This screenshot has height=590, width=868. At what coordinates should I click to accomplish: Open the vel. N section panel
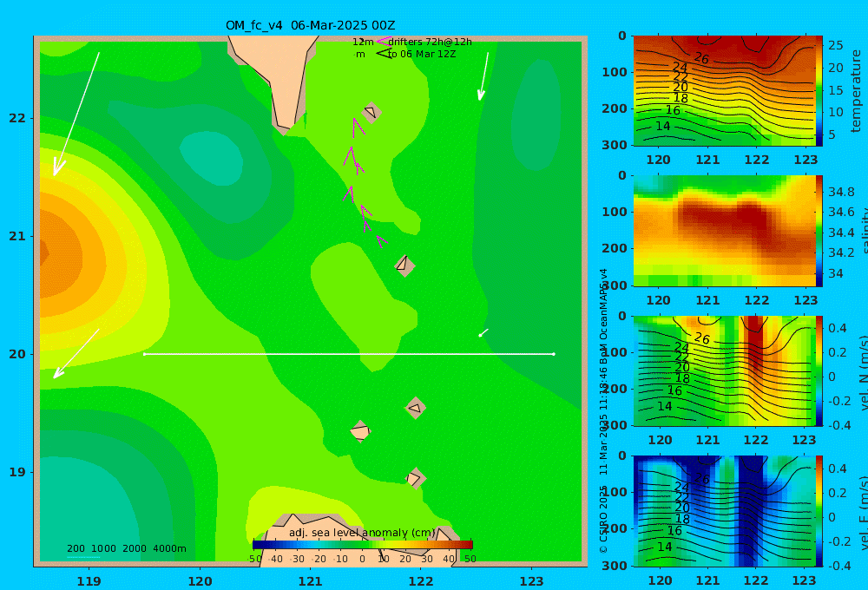tap(725, 370)
